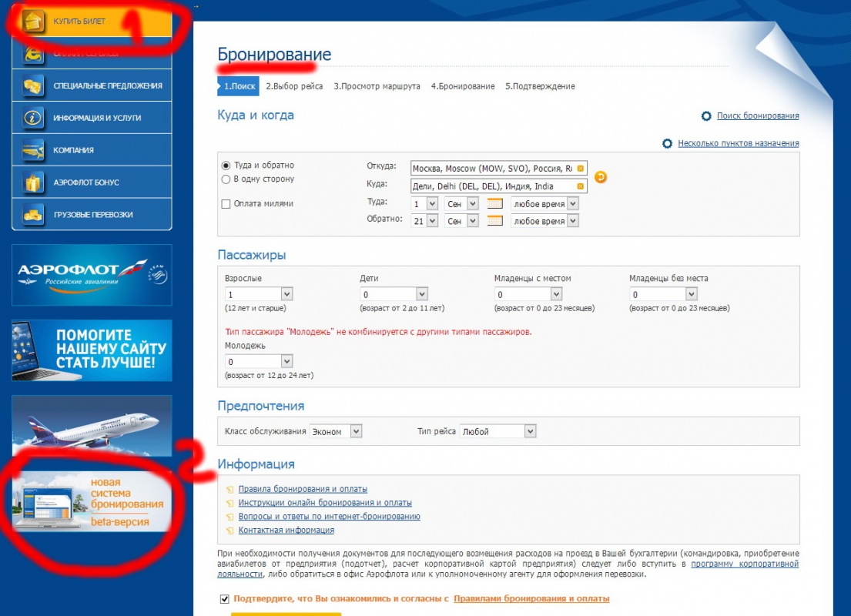Open the Класс обслуживания dropdown

pos(355,432)
